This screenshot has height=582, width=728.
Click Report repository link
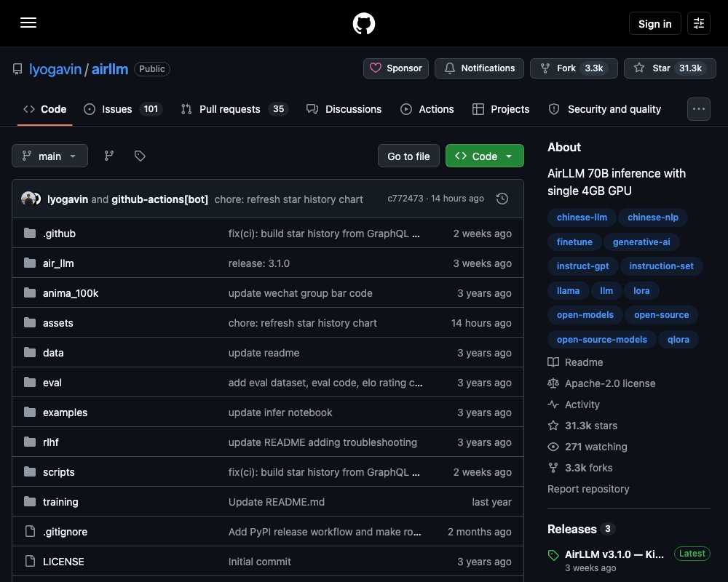click(x=588, y=489)
